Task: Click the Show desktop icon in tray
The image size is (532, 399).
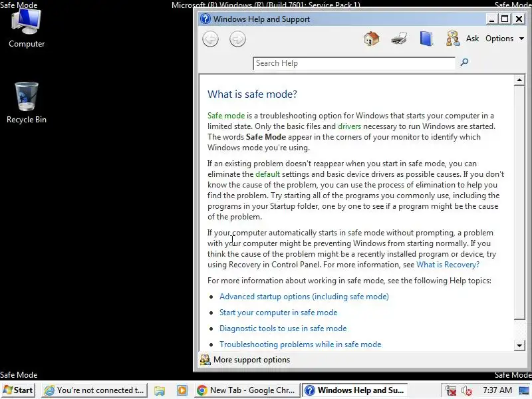Action: 524,390
